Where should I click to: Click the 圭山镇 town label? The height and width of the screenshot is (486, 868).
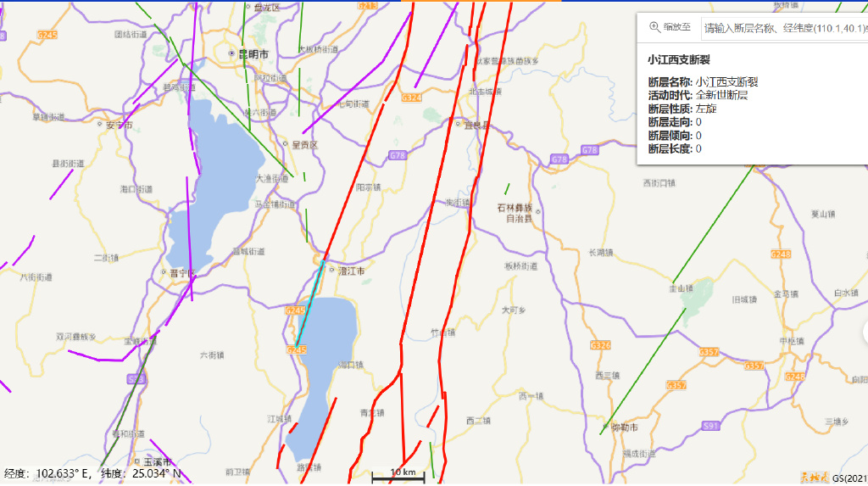coord(682,288)
